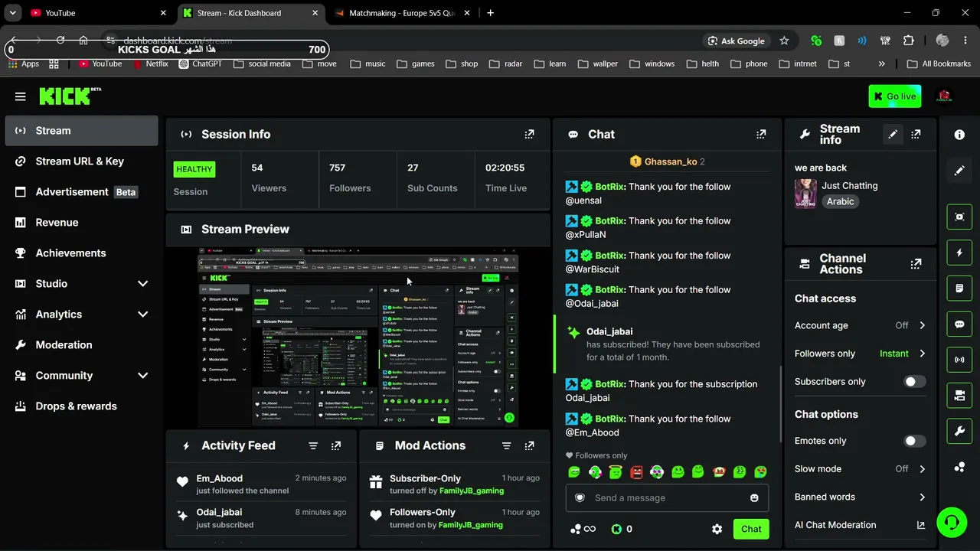The width and height of the screenshot is (980, 551).
Task: Click the pencil icon in right rail
Action: pyautogui.click(x=959, y=171)
